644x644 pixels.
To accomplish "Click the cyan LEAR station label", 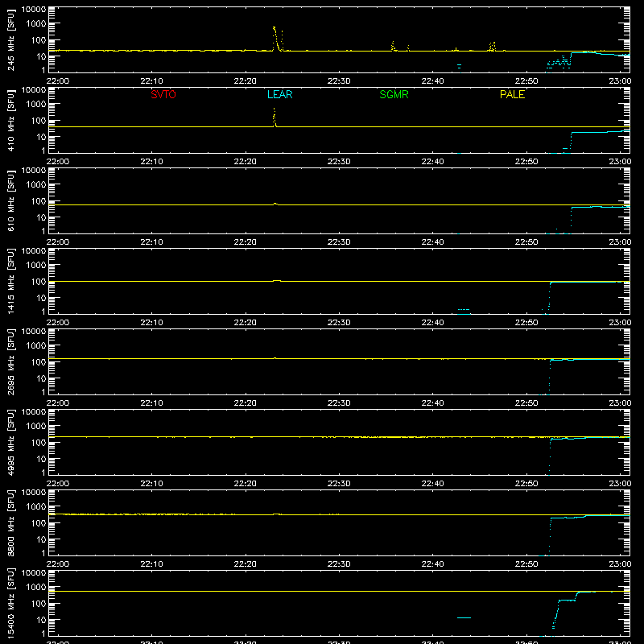I will [x=279, y=94].
